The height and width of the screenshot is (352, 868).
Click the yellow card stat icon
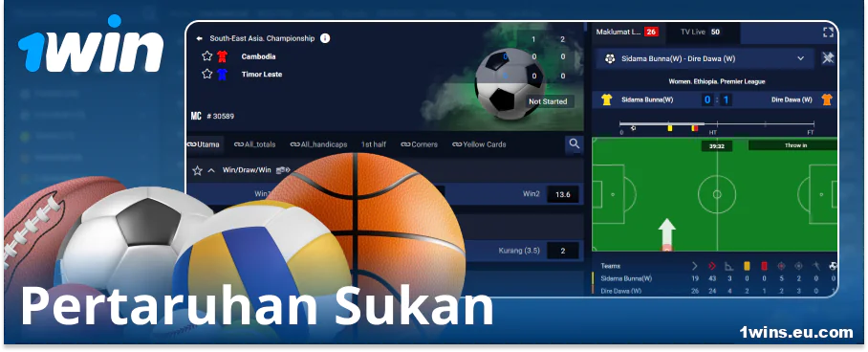coord(747,266)
